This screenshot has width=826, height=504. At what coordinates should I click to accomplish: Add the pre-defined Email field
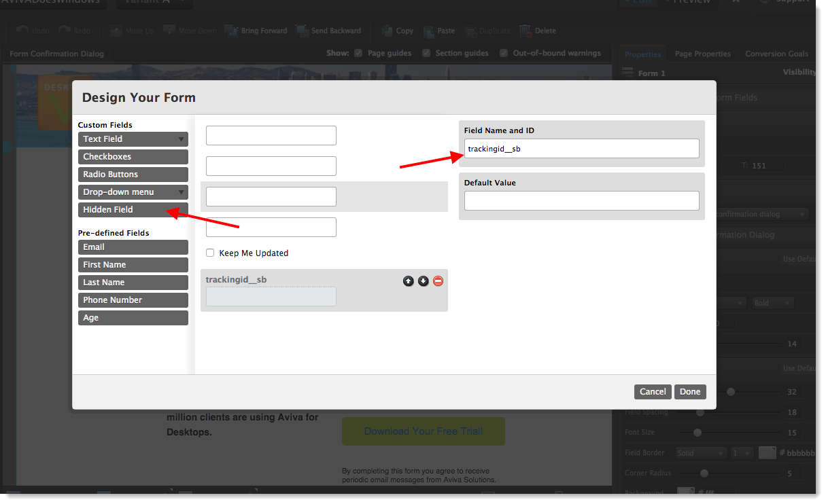pos(133,247)
